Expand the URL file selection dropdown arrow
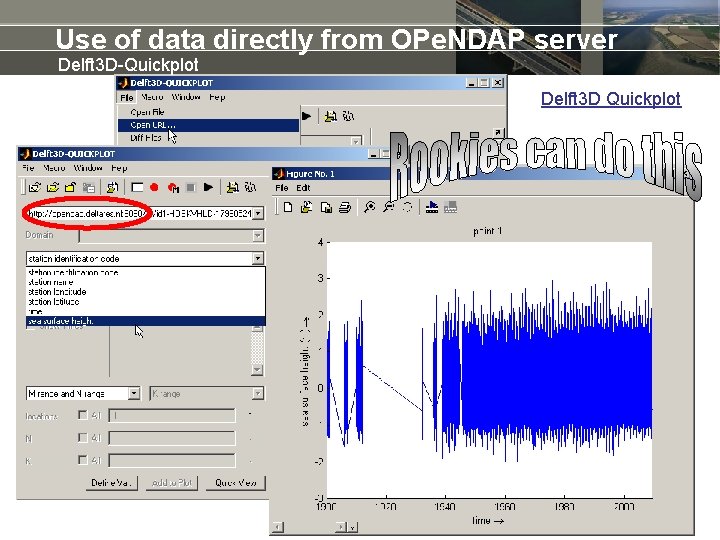 (x=258, y=214)
